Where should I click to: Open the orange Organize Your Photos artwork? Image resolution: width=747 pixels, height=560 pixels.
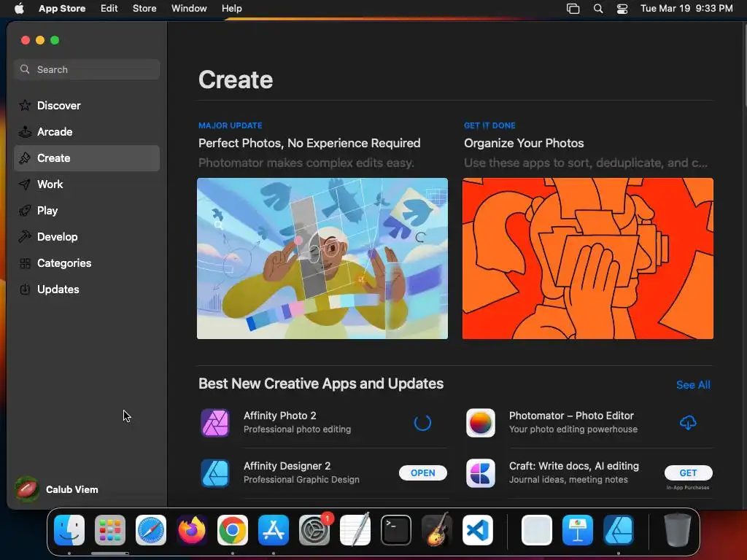pyautogui.click(x=588, y=259)
